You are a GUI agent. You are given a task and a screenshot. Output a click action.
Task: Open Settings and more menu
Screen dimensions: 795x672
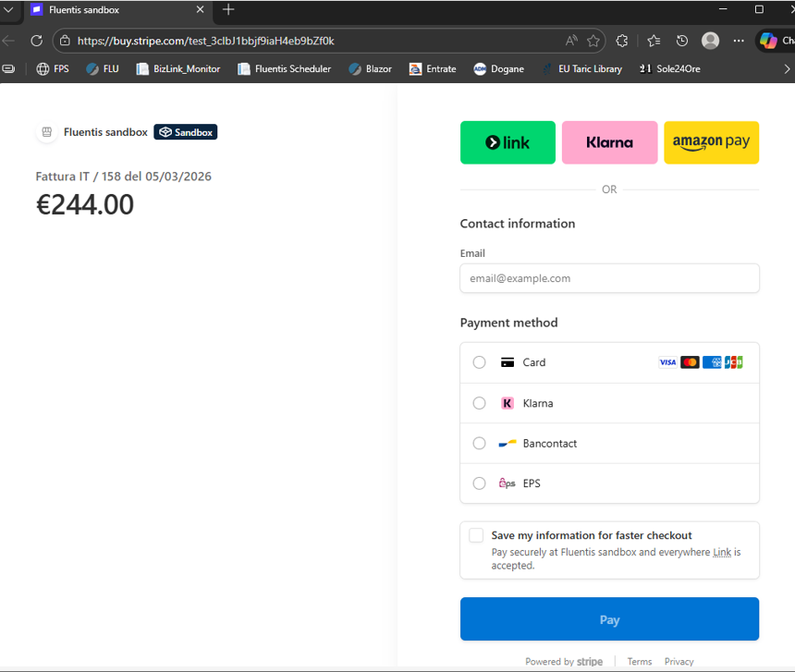[x=739, y=41]
